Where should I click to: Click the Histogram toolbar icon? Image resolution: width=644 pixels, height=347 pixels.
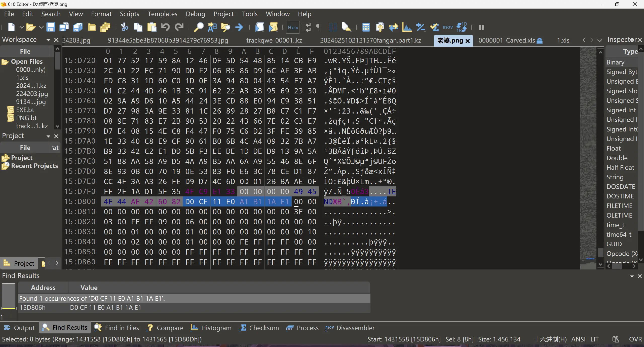click(407, 27)
